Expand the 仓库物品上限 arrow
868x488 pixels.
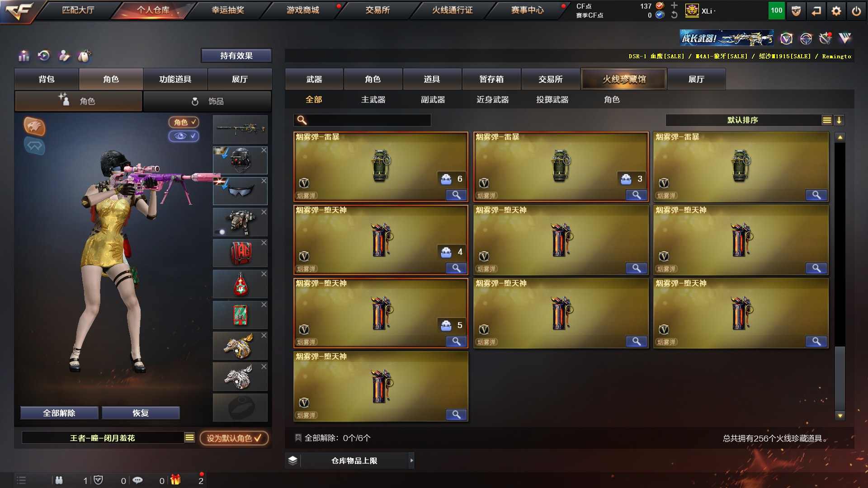[411, 460]
